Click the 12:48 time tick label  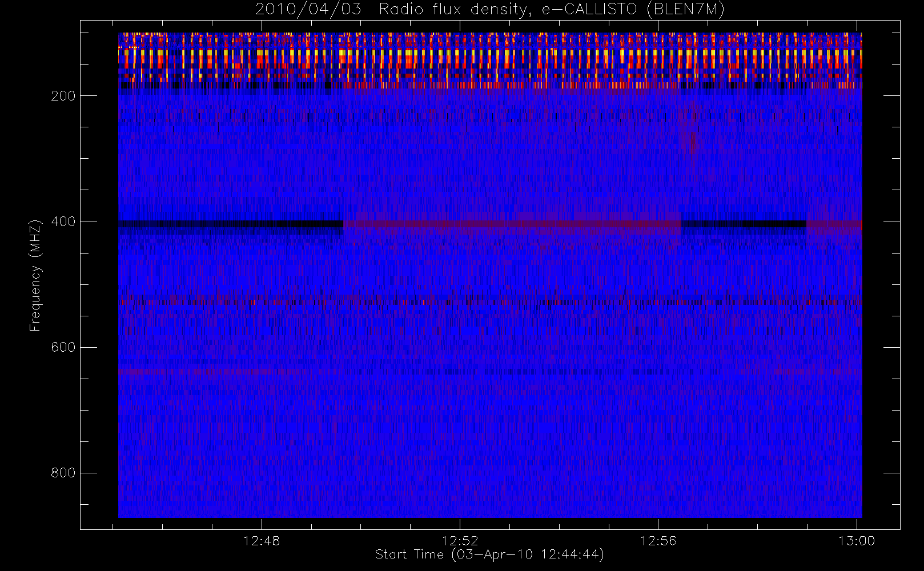pos(262,541)
